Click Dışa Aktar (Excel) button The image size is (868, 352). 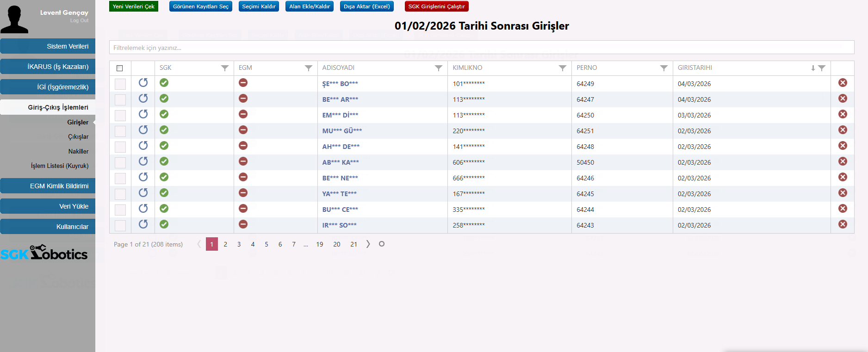[x=367, y=6]
